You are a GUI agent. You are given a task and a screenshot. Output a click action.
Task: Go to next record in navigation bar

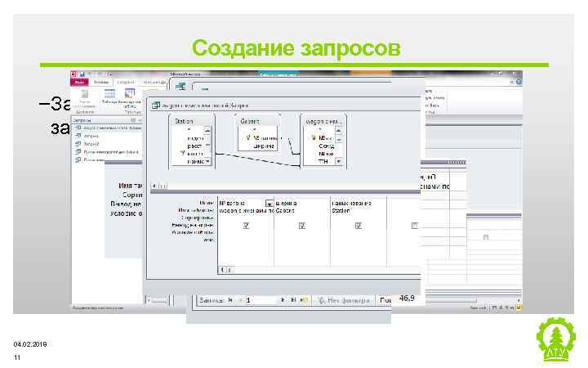pos(283,300)
